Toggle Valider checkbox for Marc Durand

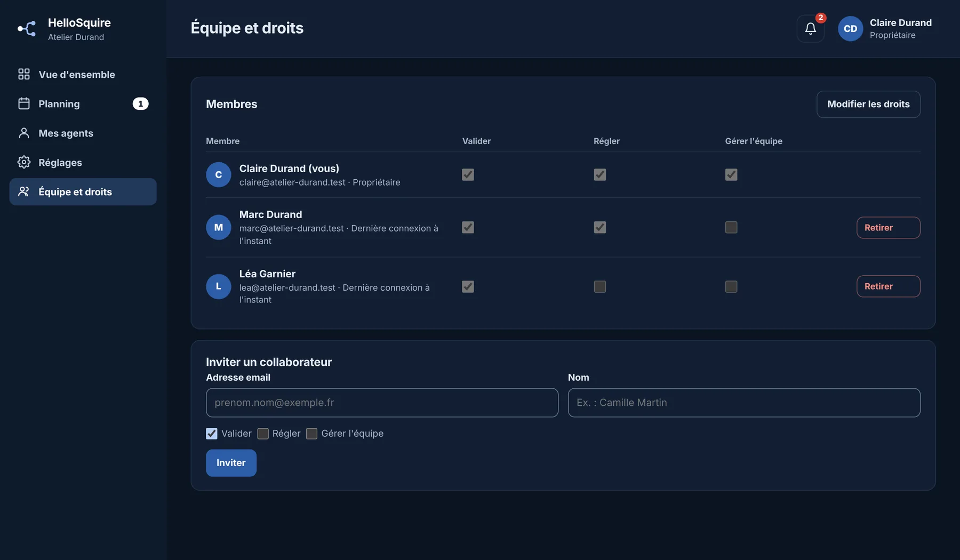click(x=468, y=227)
